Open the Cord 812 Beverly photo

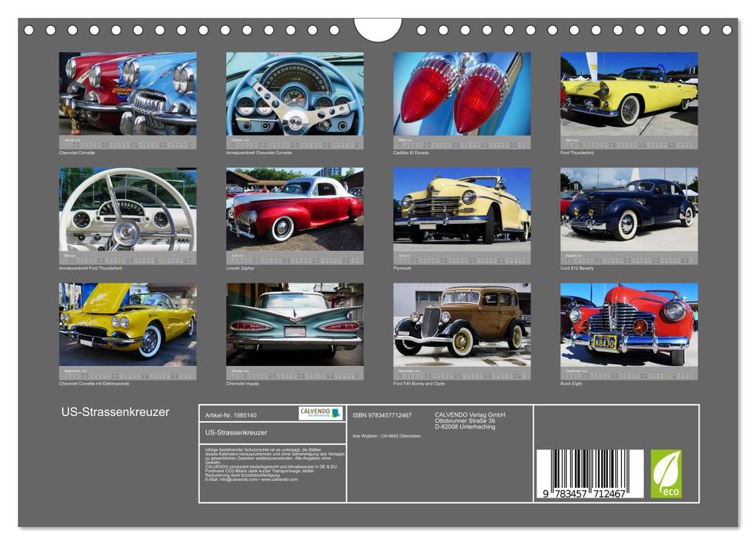(x=629, y=208)
